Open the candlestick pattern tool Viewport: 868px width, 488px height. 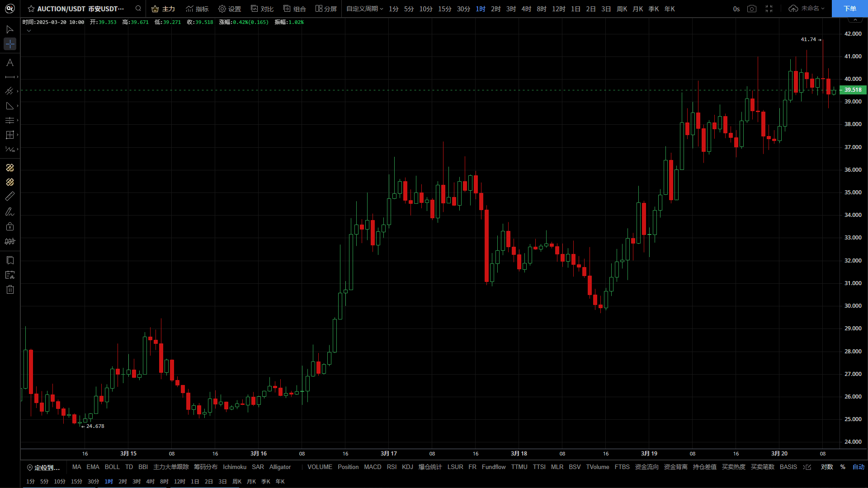9,241
